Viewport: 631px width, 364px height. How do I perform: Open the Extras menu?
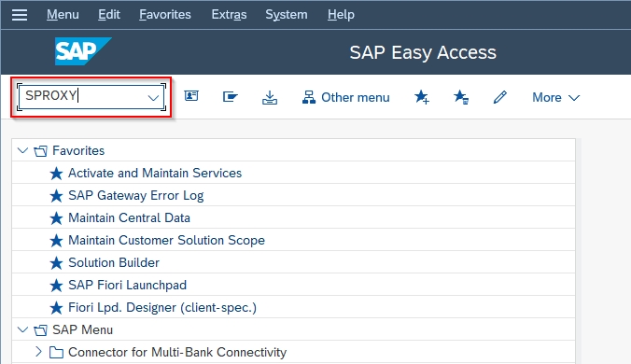(229, 15)
